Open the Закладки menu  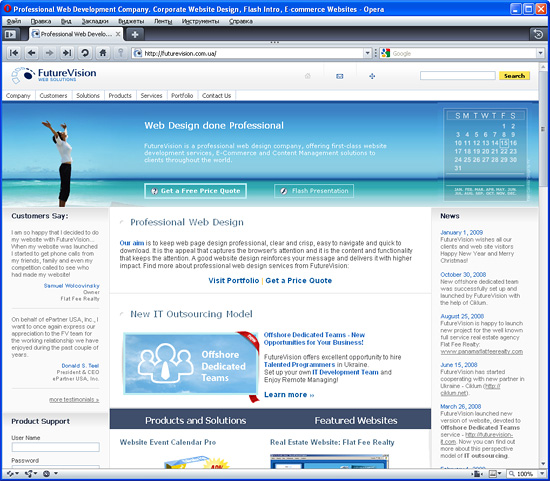point(95,21)
